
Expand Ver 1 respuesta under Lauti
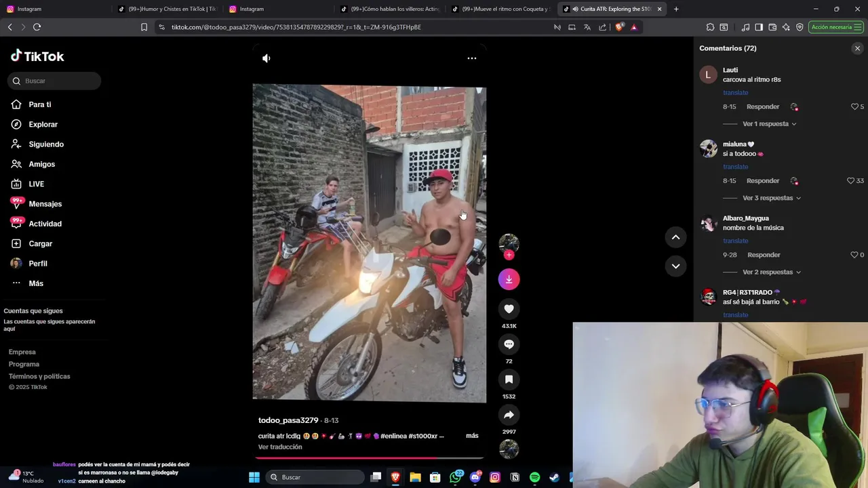point(770,124)
